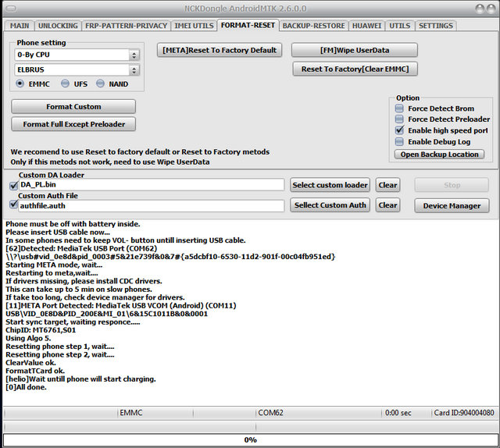Switch to the HUAWEI tab
This screenshot has height=448, width=500.
[366, 26]
